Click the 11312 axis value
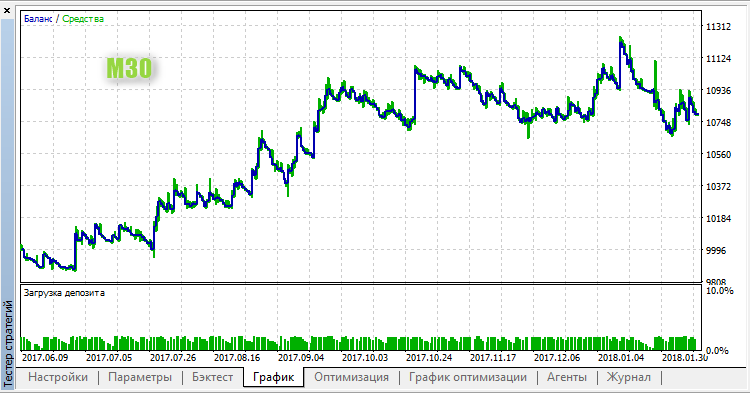 (719, 27)
